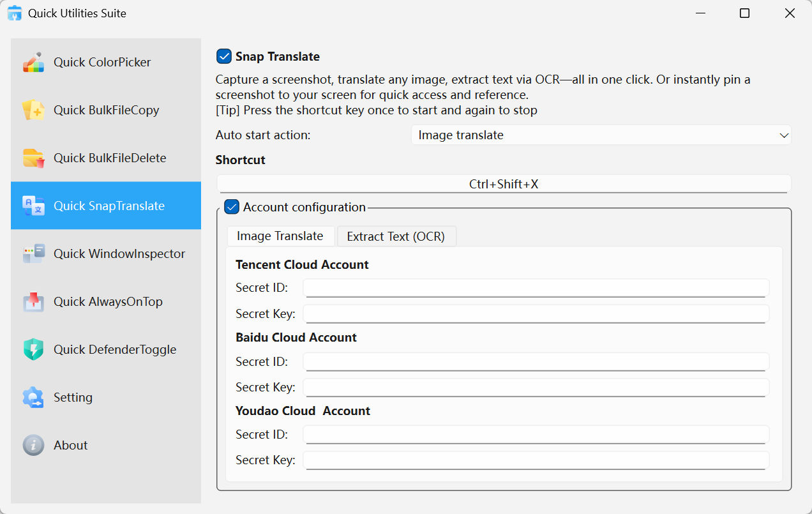Screen dimensions: 812x514
Task: Switch to the Extract Text (OCR) tab
Action: point(396,236)
